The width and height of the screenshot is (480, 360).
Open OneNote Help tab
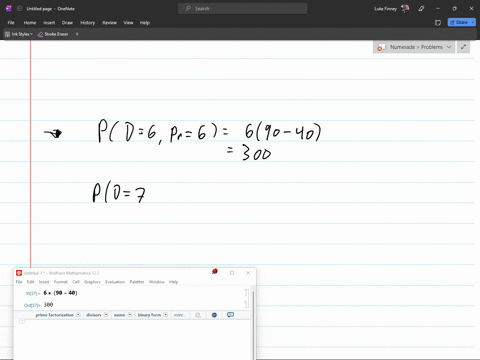click(145, 23)
